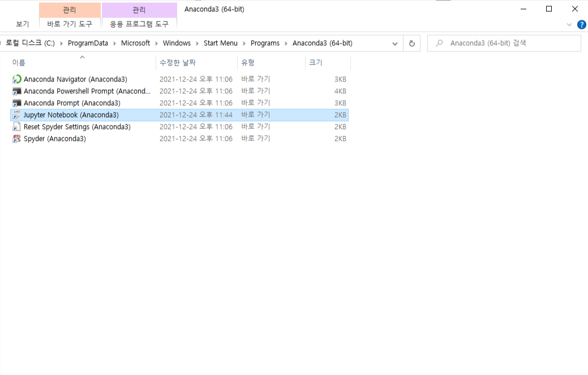The width and height of the screenshot is (588, 375).
Task: Open the 응용 프로그램 도구 ribbon tab
Action: tap(139, 24)
